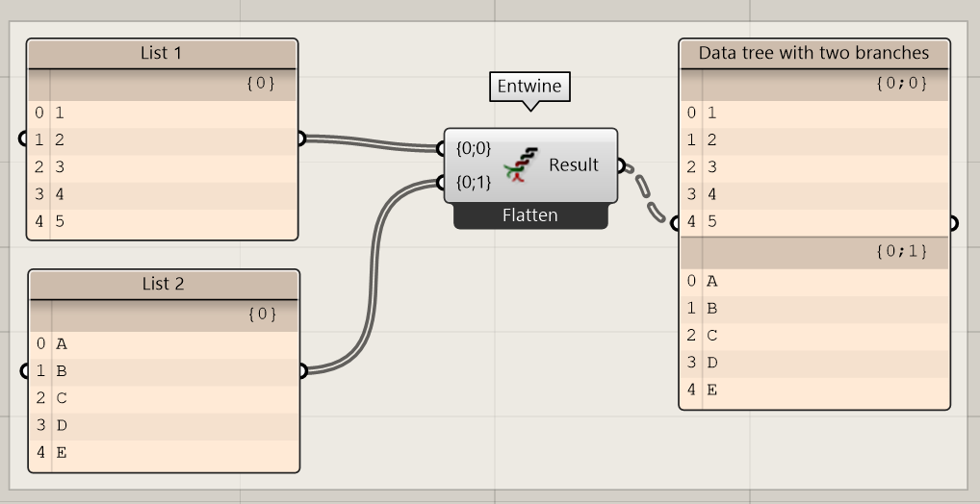Screen dimensions: 980x504
Task: Click List 2 input grip
Action: (26, 371)
